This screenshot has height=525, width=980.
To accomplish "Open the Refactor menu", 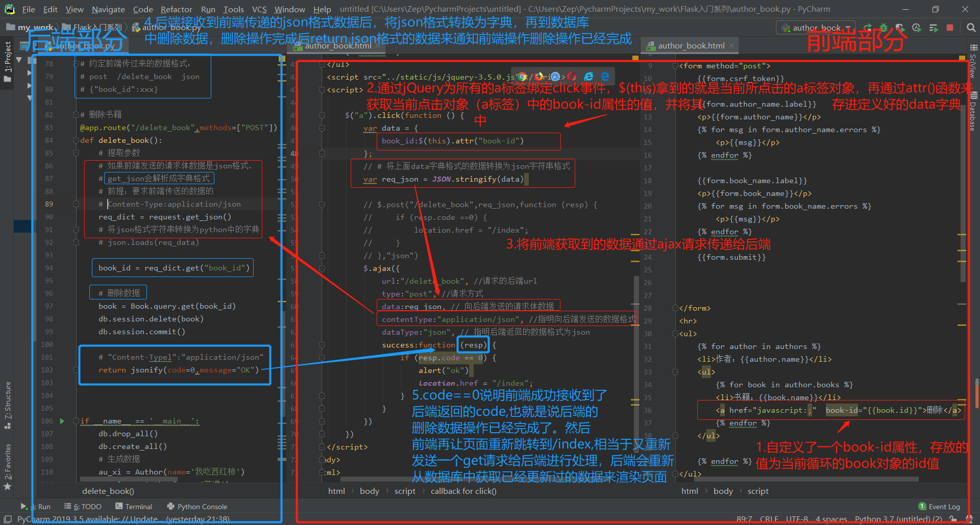I will pyautogui.click(x=176, y=9).
